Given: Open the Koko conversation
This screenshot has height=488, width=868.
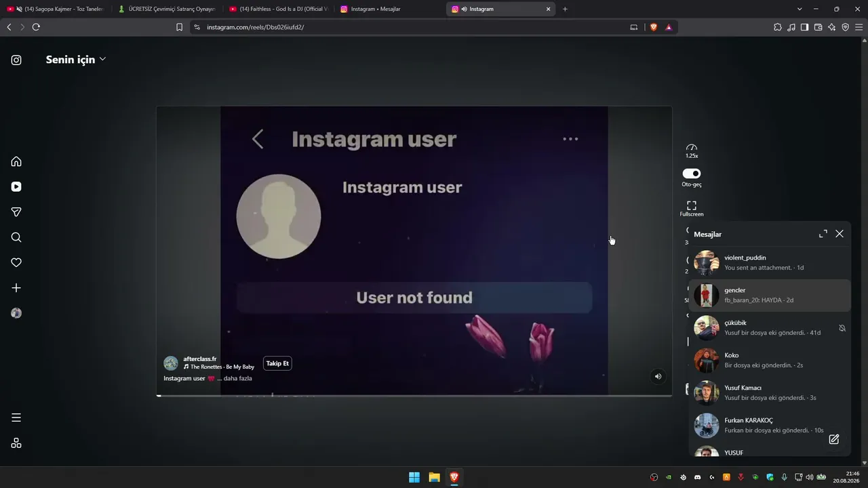Looking at the screenshot, I should pos(770,361).
